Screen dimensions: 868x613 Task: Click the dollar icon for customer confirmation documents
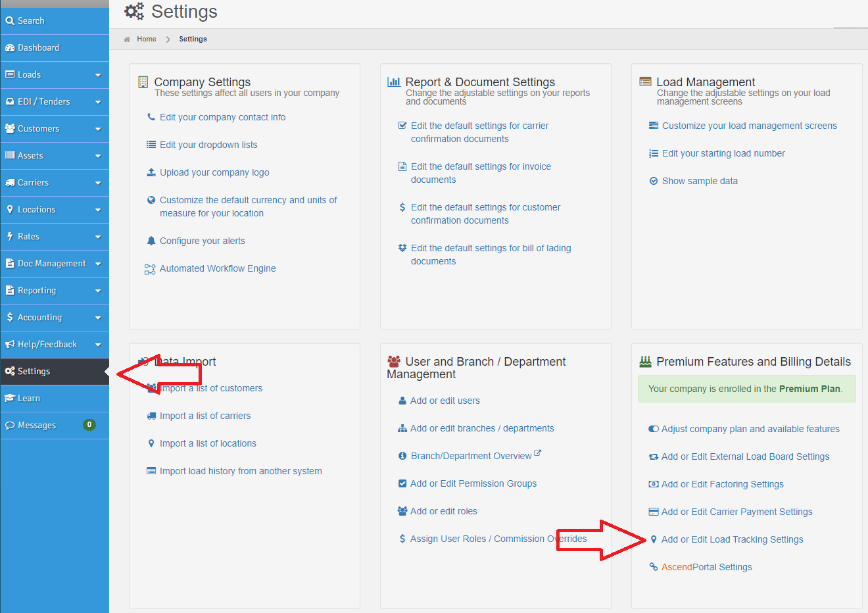coord(402,207)
